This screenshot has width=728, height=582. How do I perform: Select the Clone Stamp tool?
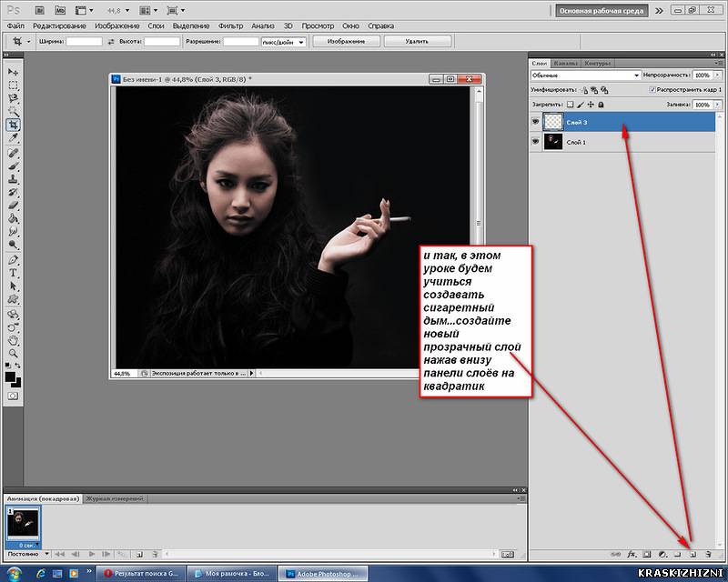[13, 179]
